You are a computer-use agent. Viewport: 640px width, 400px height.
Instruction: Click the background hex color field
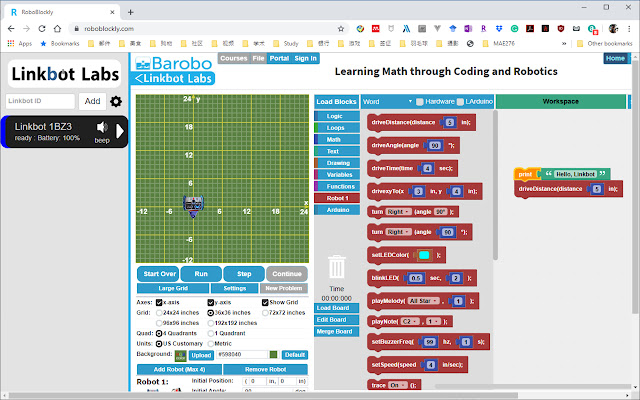click(242, 355)
